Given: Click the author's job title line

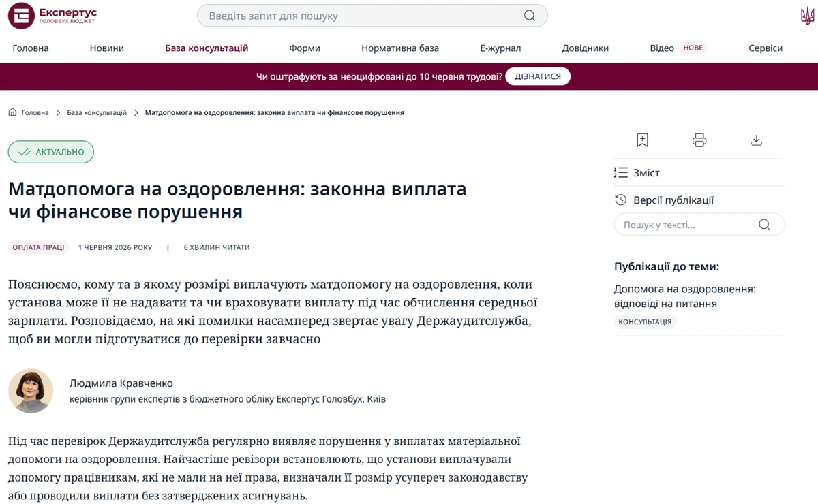Looking at the screenshot, I should click(228, 399).
